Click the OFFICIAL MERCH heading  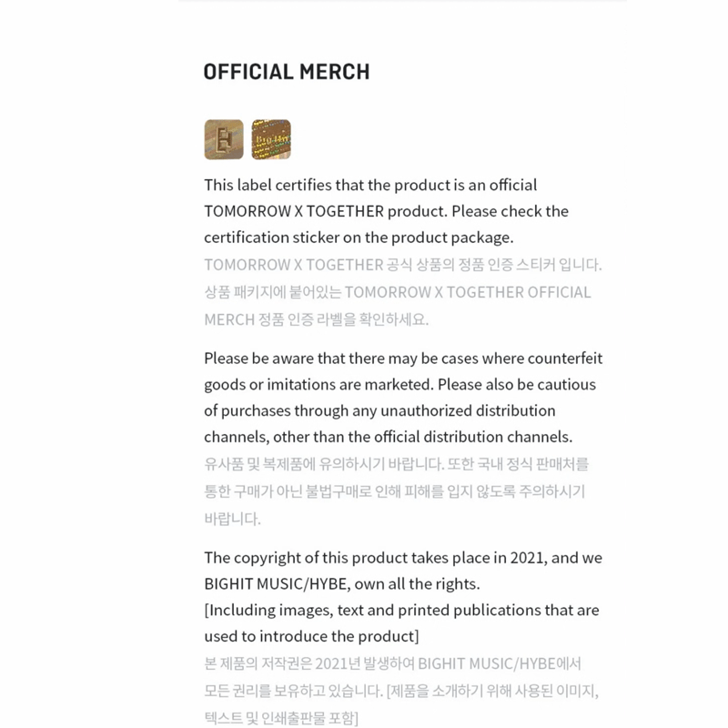click(x=287, y=72)
